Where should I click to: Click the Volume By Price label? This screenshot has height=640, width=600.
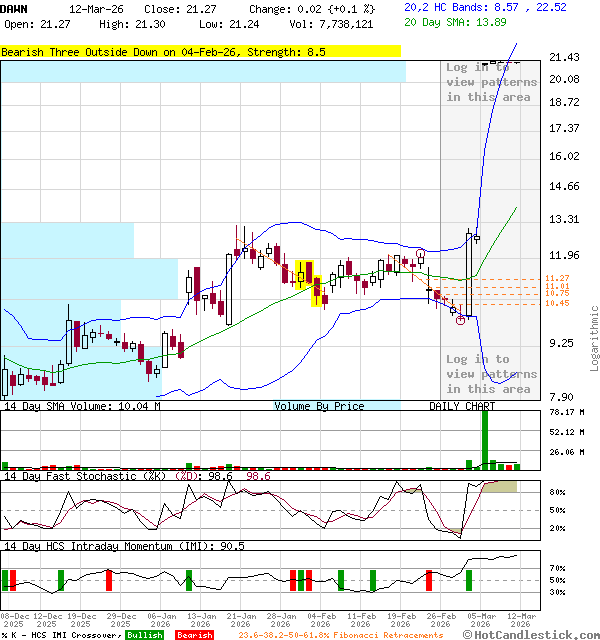point(319,406)
